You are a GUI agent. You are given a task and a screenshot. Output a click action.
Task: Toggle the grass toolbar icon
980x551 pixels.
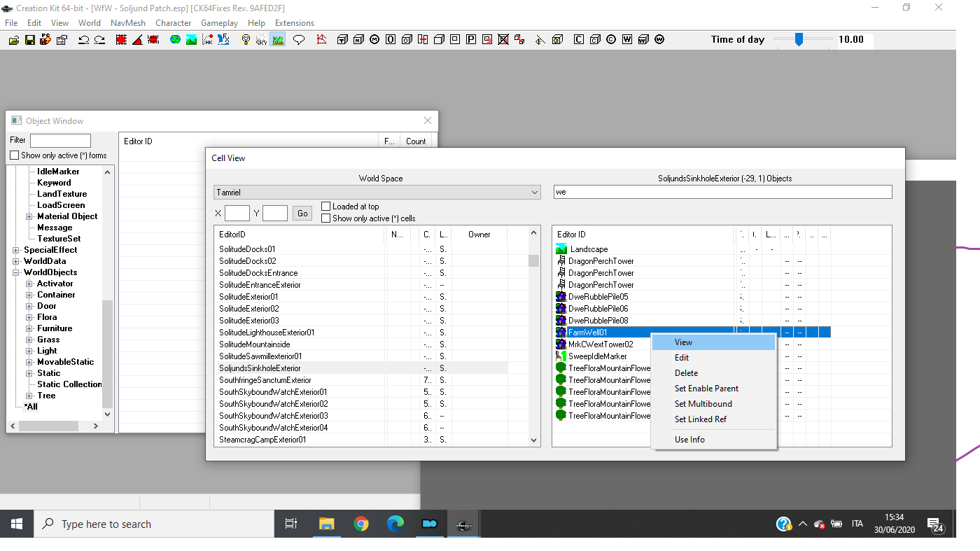pos(278,40)
